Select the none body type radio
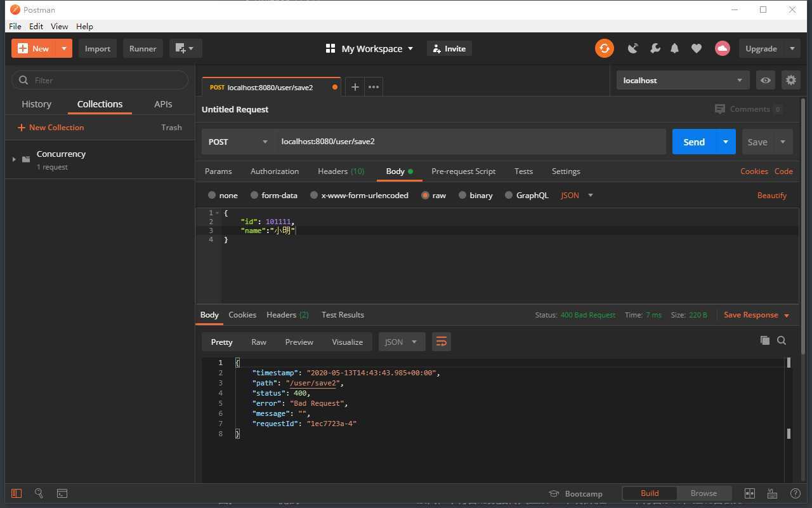The width and height of the screenshot is (812, 508). 212,195
